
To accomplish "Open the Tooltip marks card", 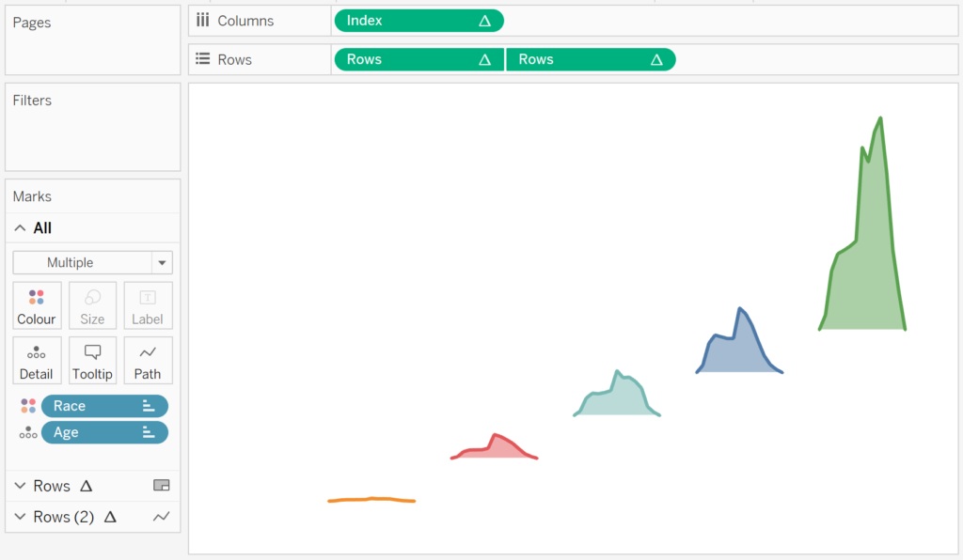I will pyautogui.click(x=92, y=360).
